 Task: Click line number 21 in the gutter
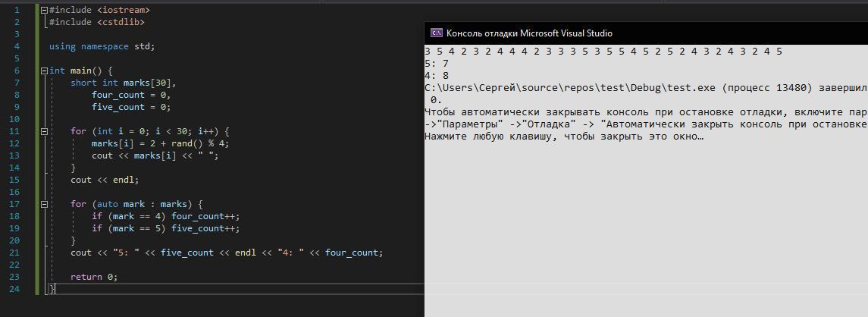pos(15,253)
